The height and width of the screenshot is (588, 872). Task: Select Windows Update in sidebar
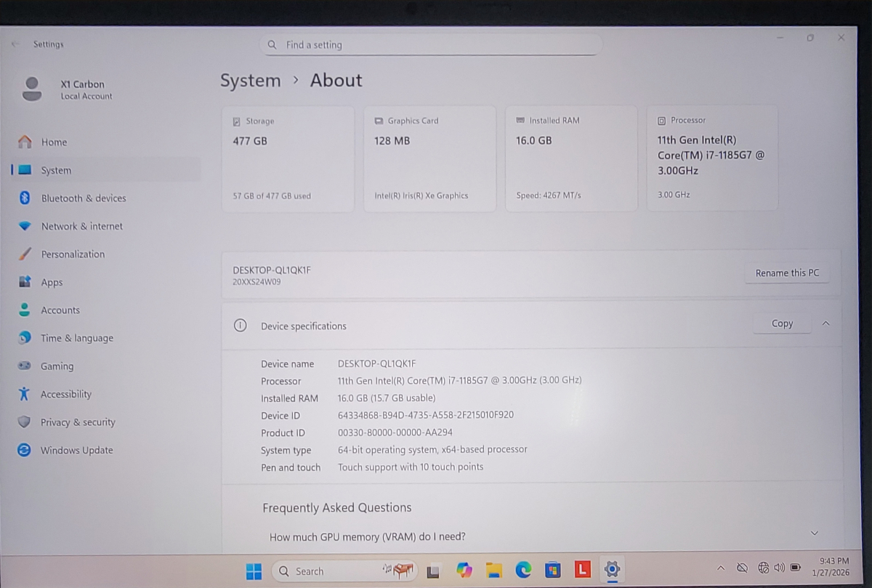76,450
